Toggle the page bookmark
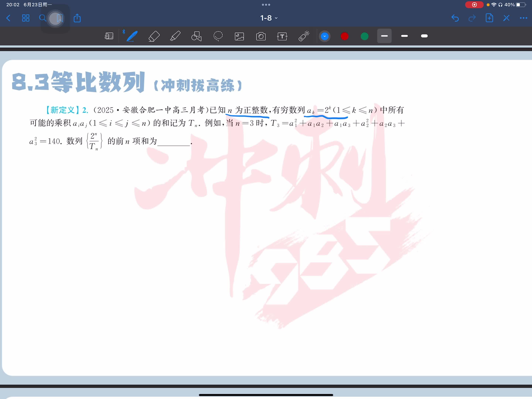 60,18
